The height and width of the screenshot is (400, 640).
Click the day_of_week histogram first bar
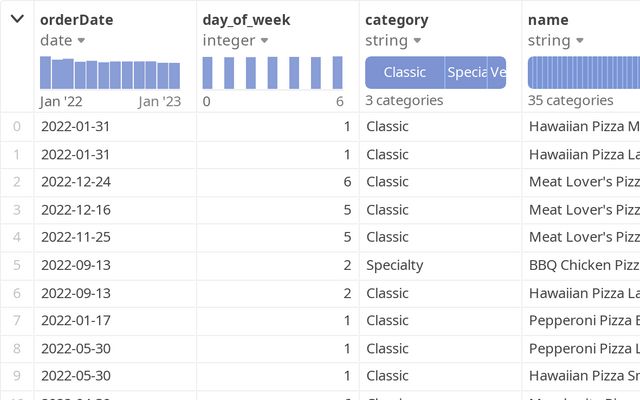click(x=207, y=73)
